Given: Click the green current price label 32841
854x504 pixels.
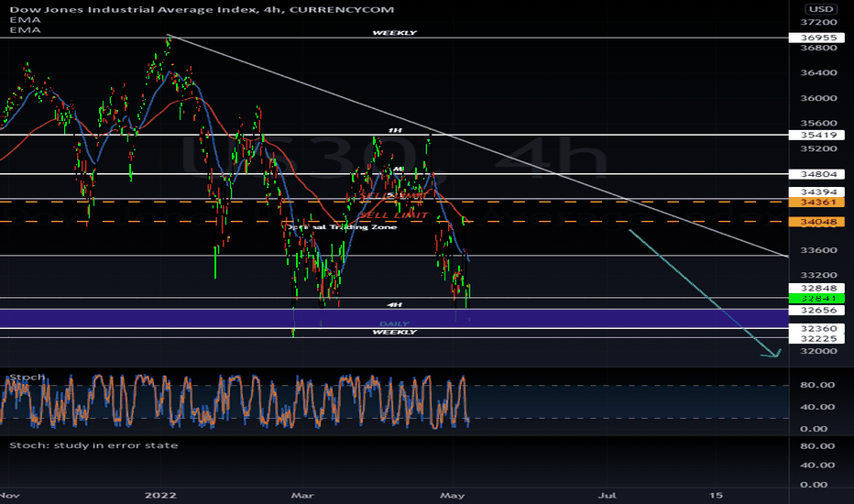Looking at the screenshot, I should 817,299.
